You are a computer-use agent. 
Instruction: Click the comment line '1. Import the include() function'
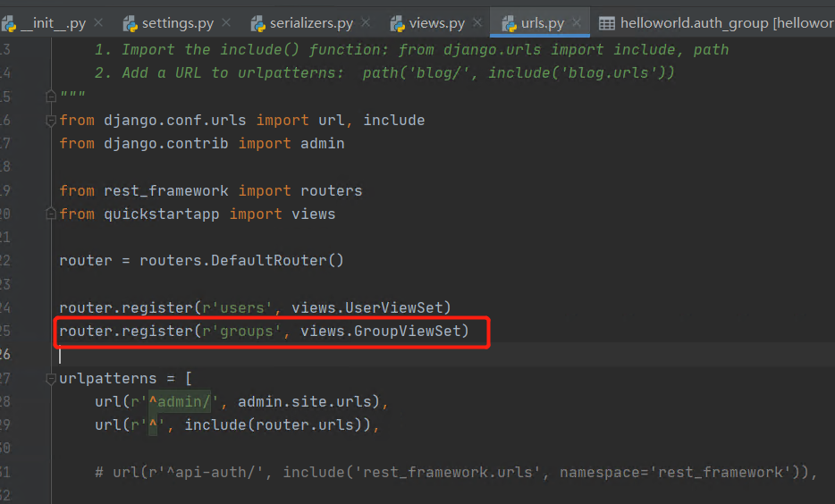coord(411,49)
